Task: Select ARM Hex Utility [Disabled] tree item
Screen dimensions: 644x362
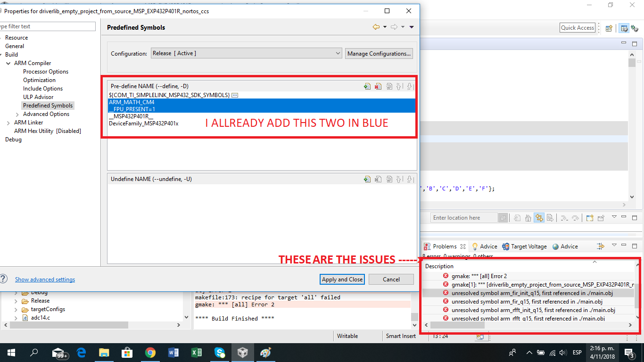Action: [x=48, y=131]
